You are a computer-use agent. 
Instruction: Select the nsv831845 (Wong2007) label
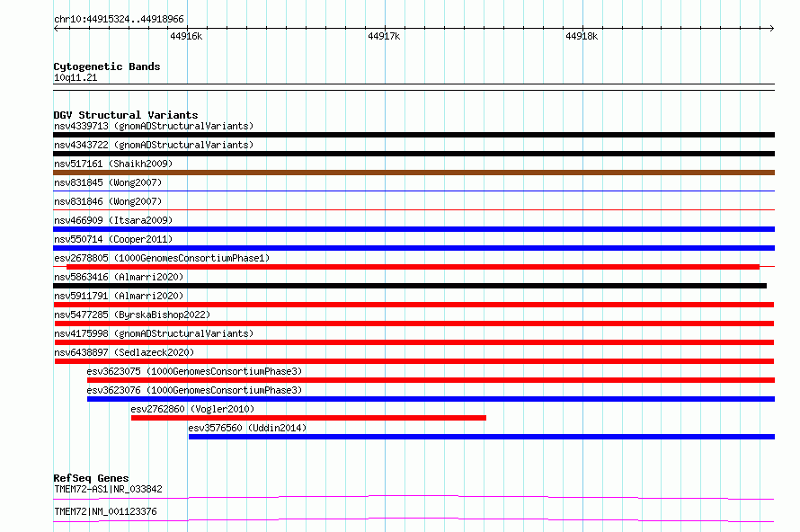[108, 182]
